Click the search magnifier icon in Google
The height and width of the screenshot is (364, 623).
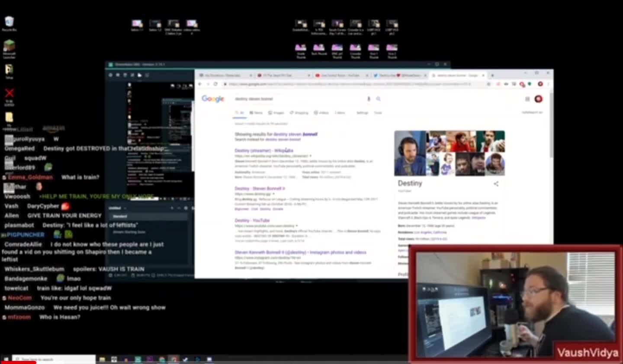[x=379, y=99]
